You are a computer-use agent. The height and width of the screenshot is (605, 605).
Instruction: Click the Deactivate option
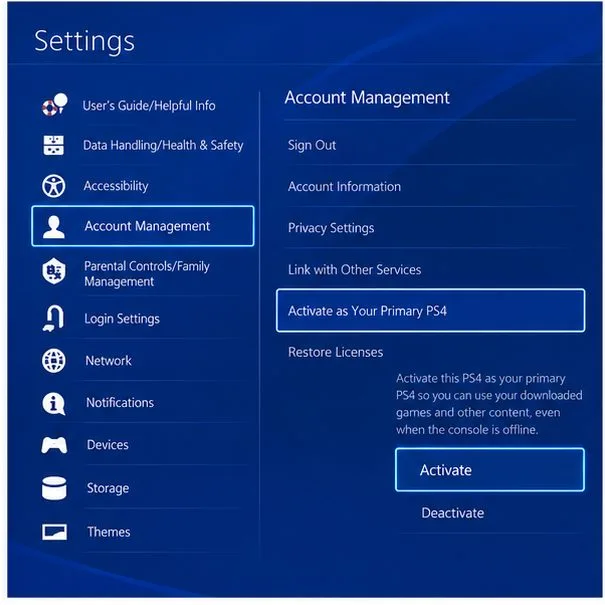(453, 513)
